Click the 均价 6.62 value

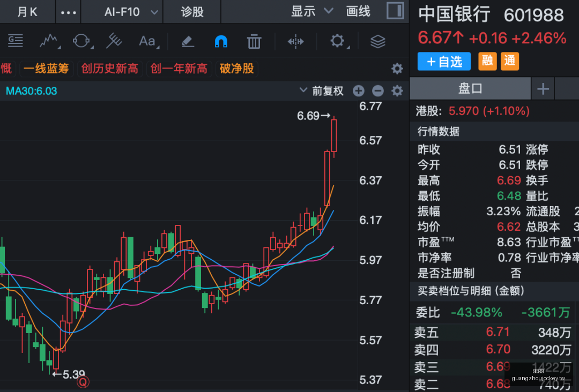click(509, 227)
